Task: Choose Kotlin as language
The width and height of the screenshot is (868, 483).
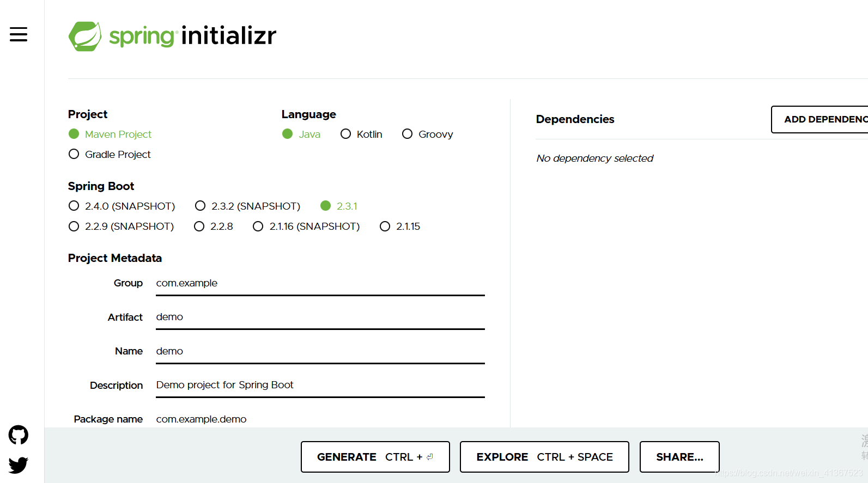Action: [x=361, y=134]
